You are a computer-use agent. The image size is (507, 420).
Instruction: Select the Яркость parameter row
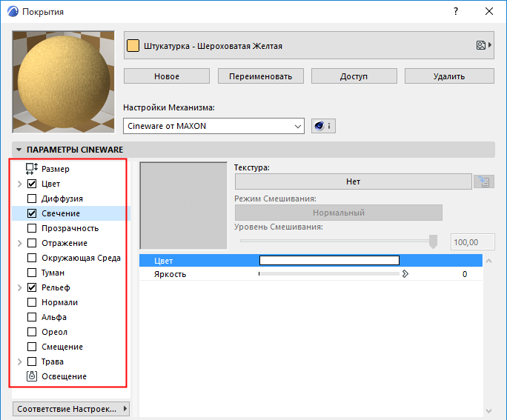click(x=311, y=274)
